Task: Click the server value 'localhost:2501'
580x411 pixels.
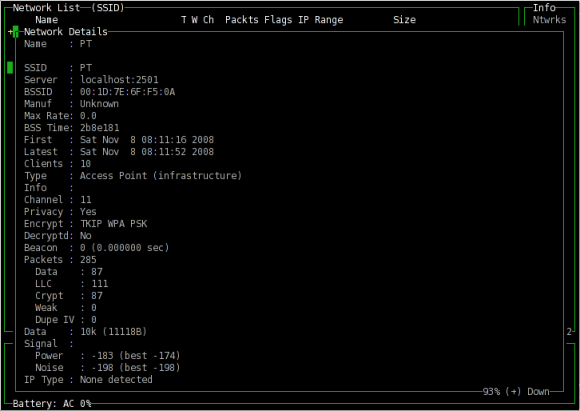Action: [x=119, y=80]
